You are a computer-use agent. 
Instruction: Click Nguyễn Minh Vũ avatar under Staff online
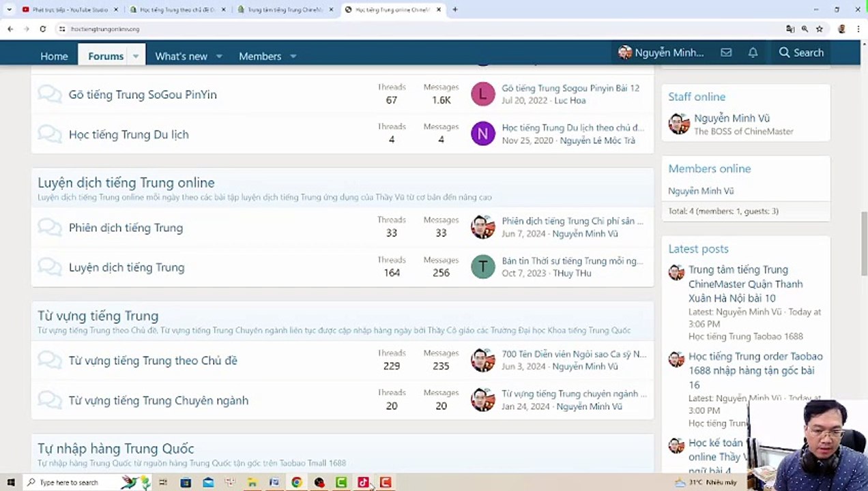point(679,123)
